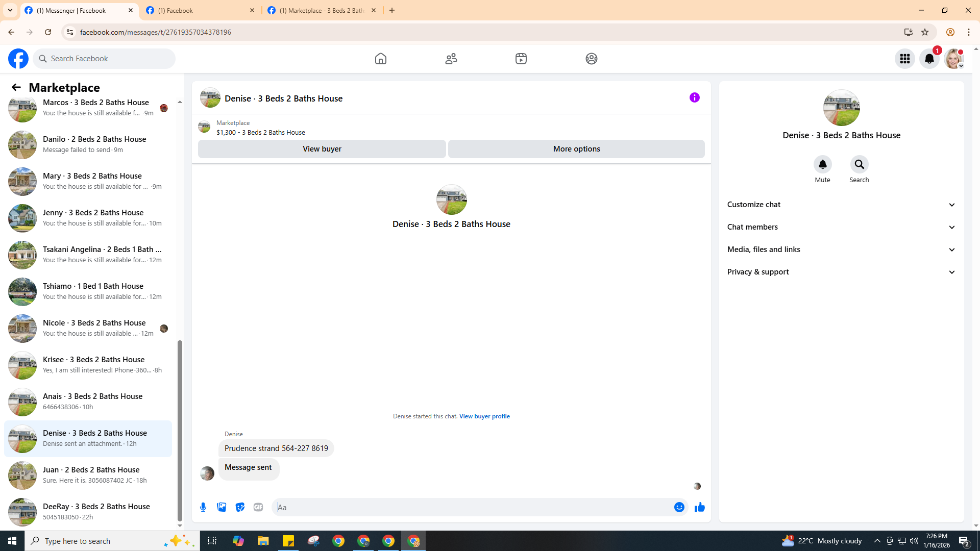Open File Explorer from the taskbar

pyautogui.click(x=263, y=541)
